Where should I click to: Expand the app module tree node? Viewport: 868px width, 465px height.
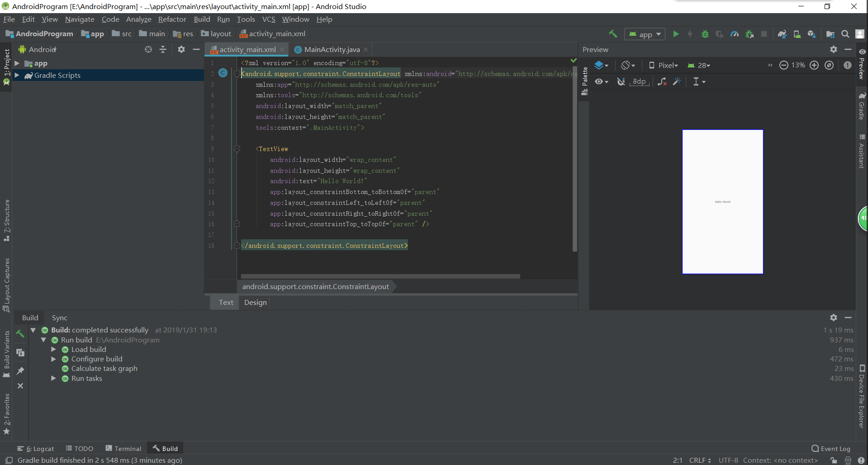click(17, 63)
